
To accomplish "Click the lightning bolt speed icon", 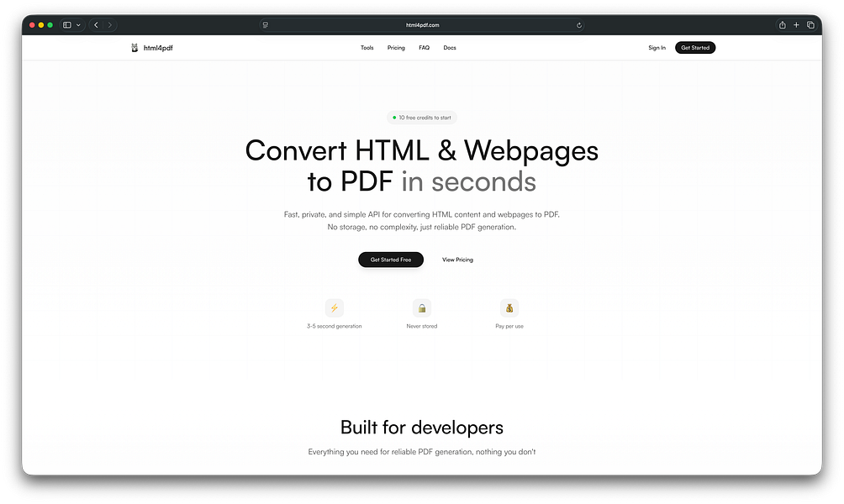I will 335,309.
